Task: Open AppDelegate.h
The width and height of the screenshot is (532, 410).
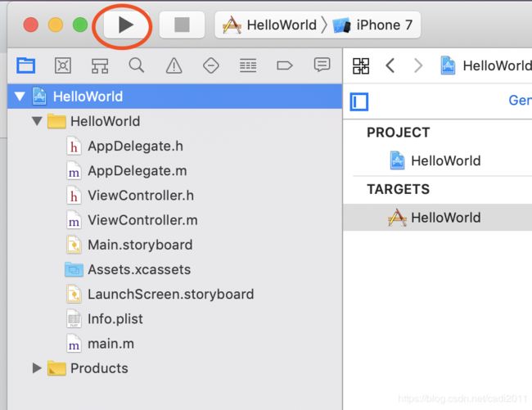Action: coord(125,146)
